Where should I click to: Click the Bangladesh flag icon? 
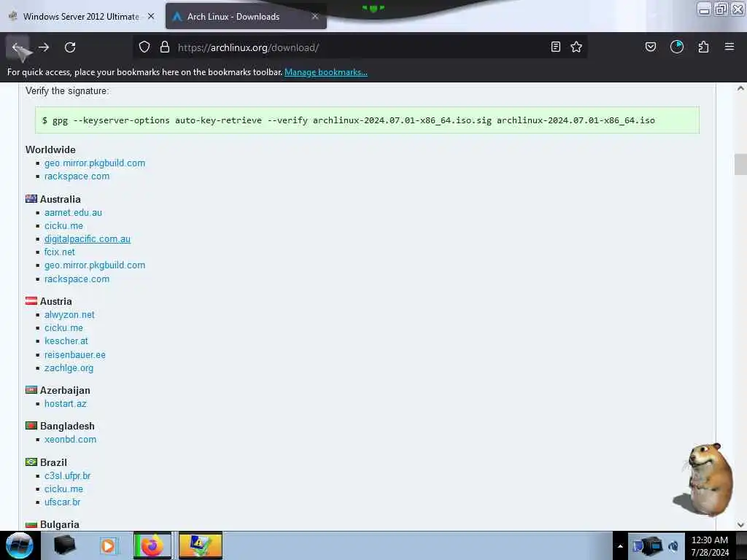[x=31, y=426]
